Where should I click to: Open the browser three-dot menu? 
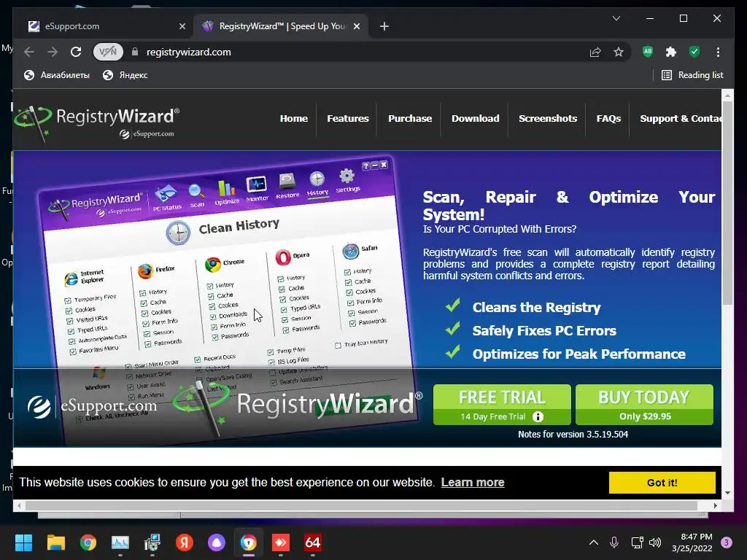718,52
